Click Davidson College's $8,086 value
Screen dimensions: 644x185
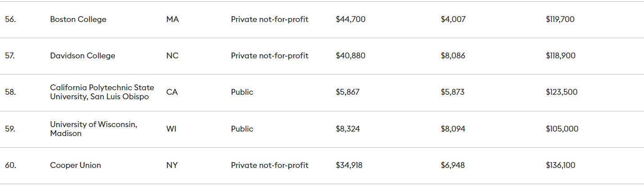(x=453, y=56)
